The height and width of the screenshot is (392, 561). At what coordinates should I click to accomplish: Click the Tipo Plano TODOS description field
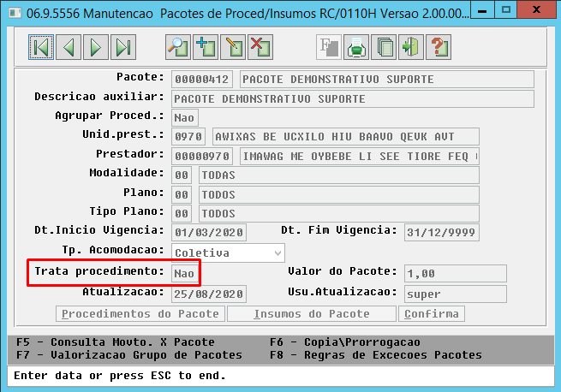[x=339, y=213]
